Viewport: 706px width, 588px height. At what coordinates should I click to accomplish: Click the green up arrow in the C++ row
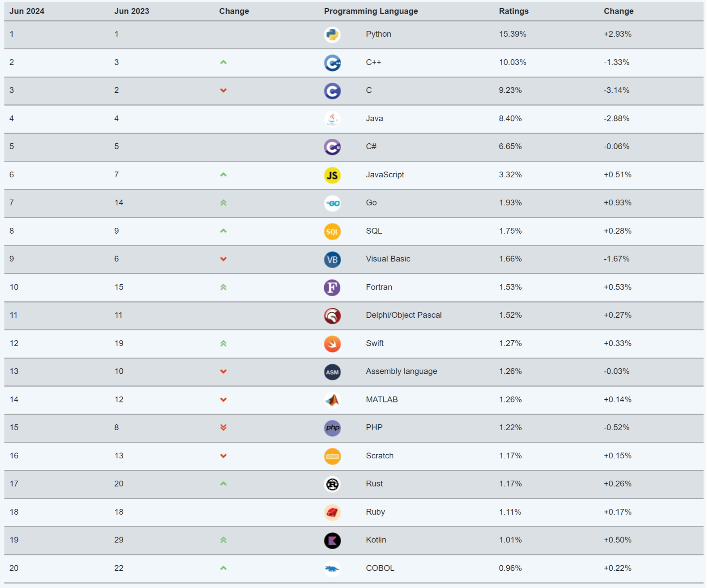[223, 62]
